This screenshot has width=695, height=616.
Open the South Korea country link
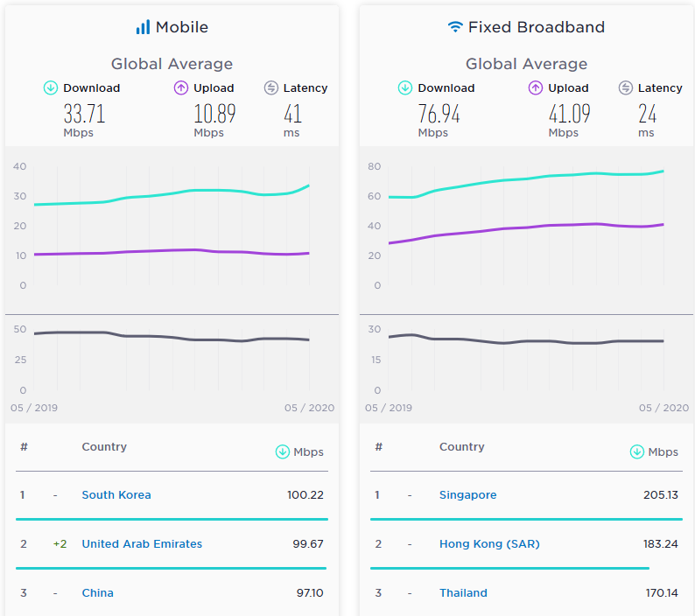coord(116,494)
